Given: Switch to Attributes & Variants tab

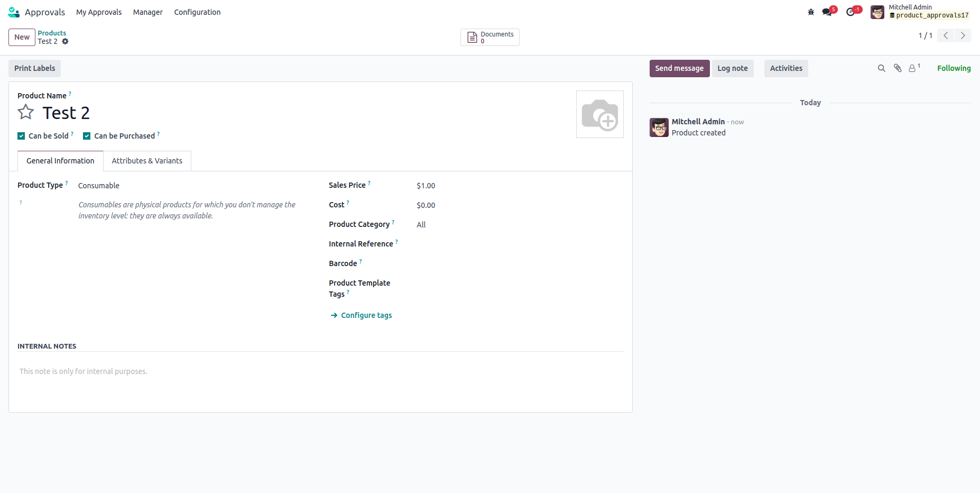Looking at the screenshot, I should pyautogui.click(x=147, y=161).
